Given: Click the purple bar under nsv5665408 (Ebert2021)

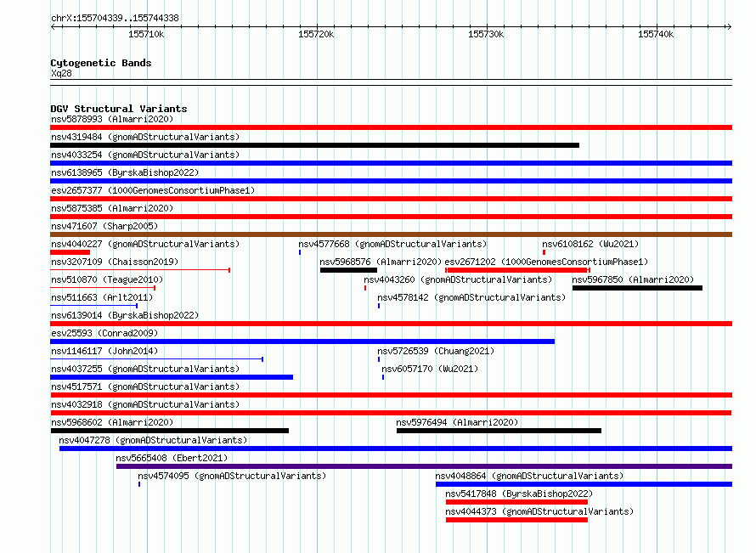Looking at the screenshot, I should click(424, 466).
